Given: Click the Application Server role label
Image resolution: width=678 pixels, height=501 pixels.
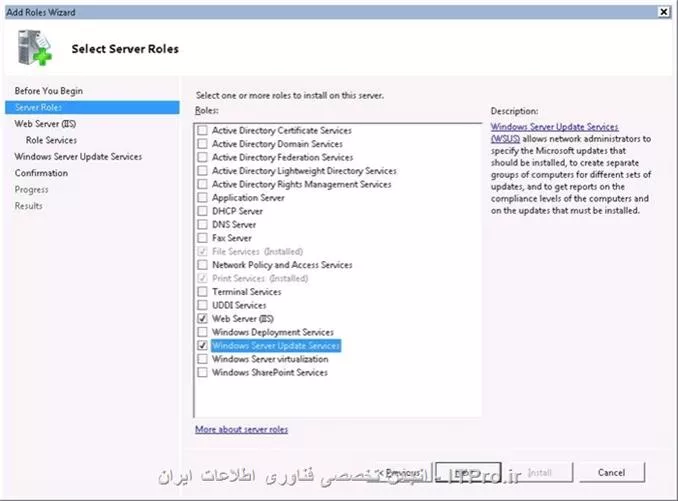Looking at the screenshot, I should click(248, 198).
